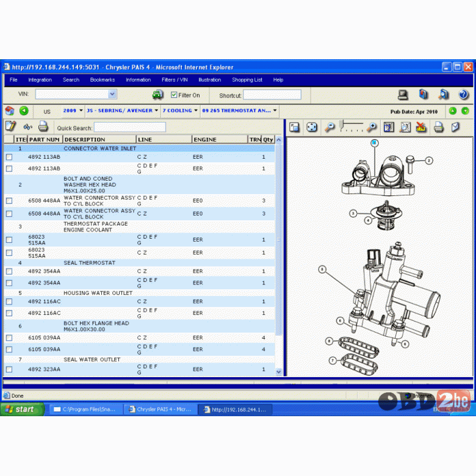The height and width of the screenshot is (476, 476).
Task: Select the HOUSING WATER OUTLET row
Action: click(139, 293)
